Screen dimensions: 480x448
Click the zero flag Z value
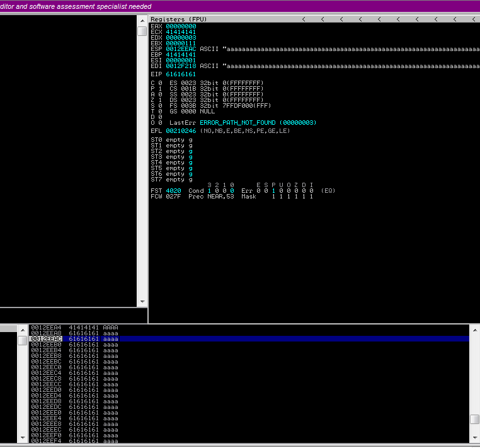click(160, 100)
